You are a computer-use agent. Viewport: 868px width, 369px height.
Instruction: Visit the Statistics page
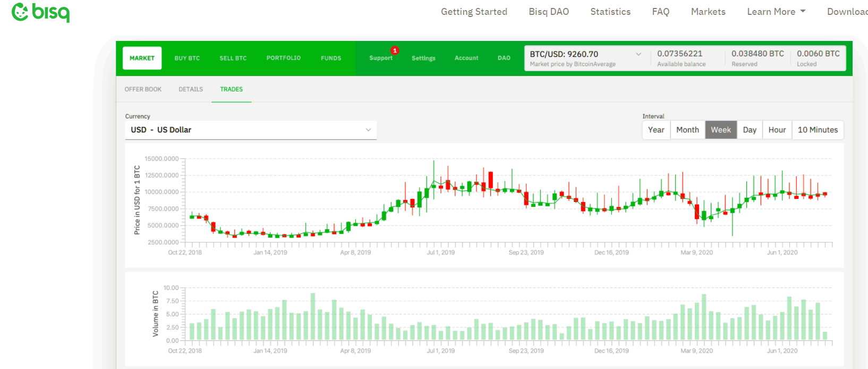point(610,12)
